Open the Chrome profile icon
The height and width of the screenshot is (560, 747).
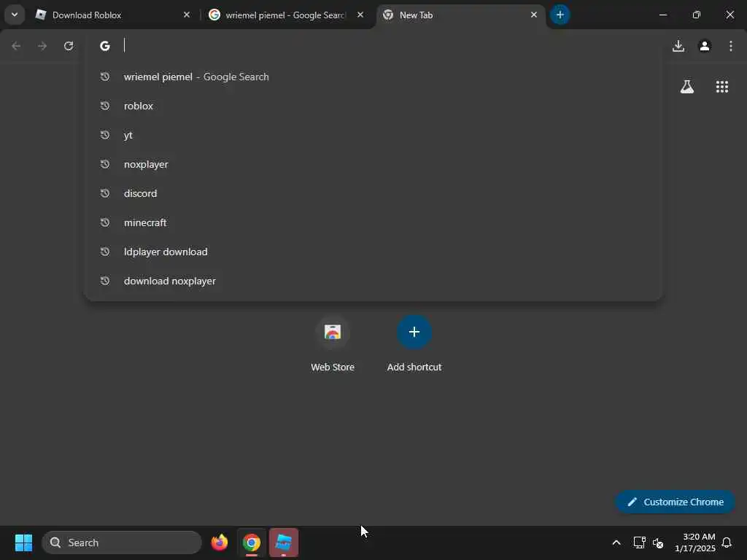click(705, 46)
